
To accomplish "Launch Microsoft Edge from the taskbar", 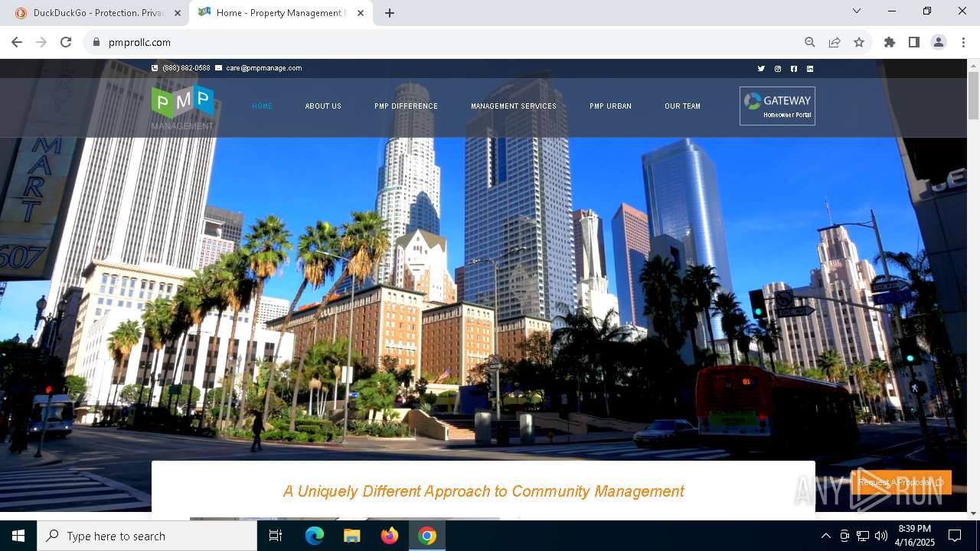I will (x=315, y=536).
